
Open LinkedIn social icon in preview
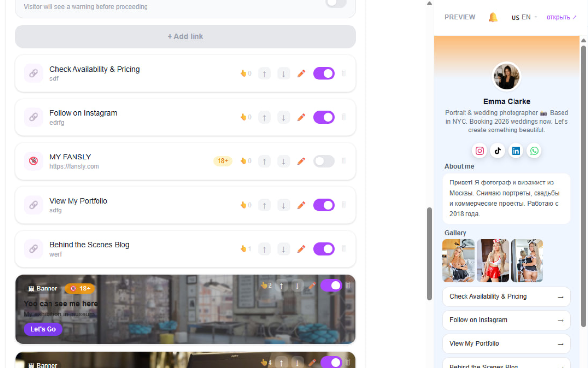pos(516,151)
